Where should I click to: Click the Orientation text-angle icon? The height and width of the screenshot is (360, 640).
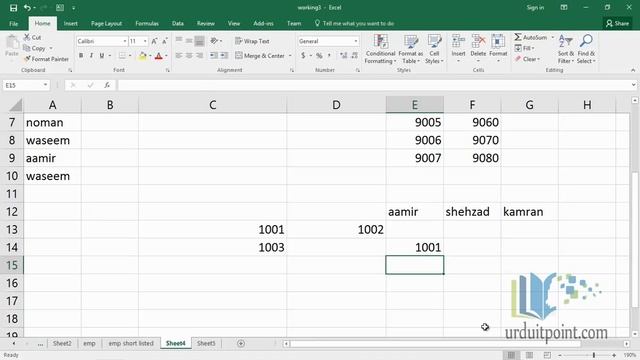click(214, 41)
